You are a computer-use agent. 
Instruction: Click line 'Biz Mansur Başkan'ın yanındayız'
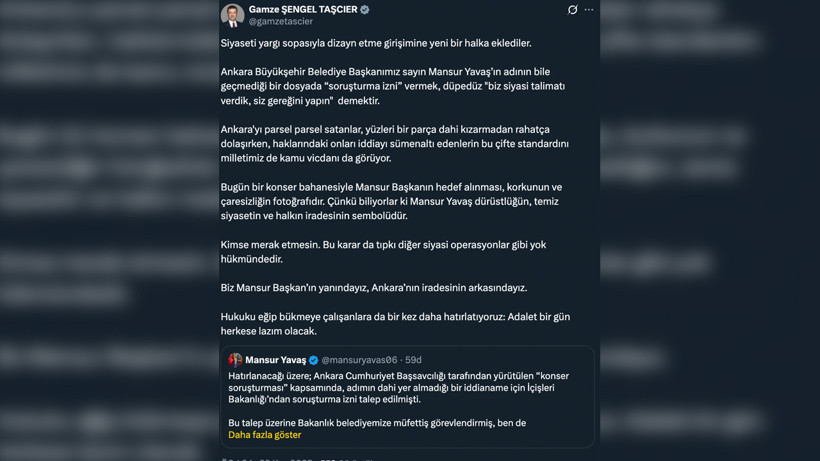374,288
